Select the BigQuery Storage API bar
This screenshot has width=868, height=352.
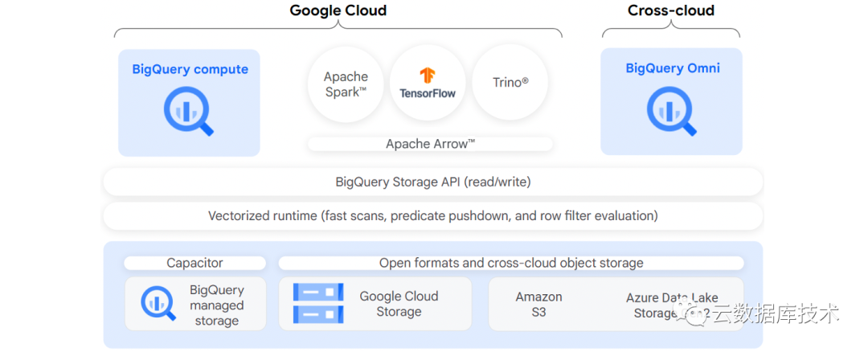pyautogui.click(x=432, y=182)
